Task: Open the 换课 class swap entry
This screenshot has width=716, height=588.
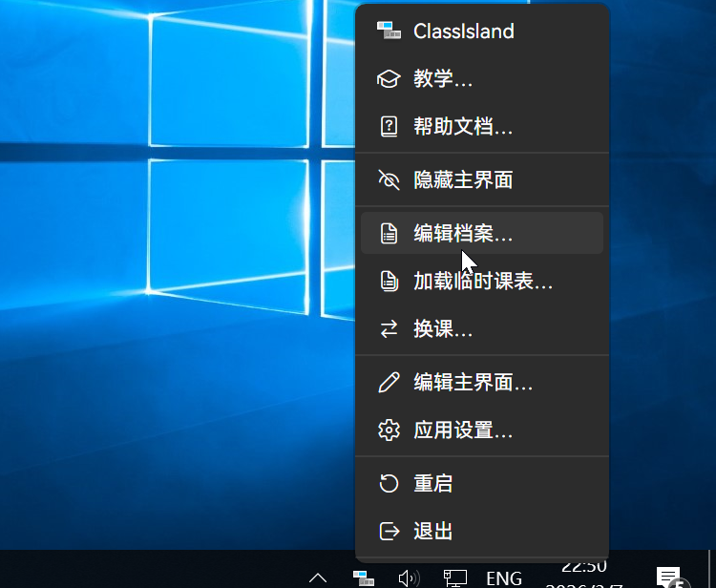Action: coord(482,328)
